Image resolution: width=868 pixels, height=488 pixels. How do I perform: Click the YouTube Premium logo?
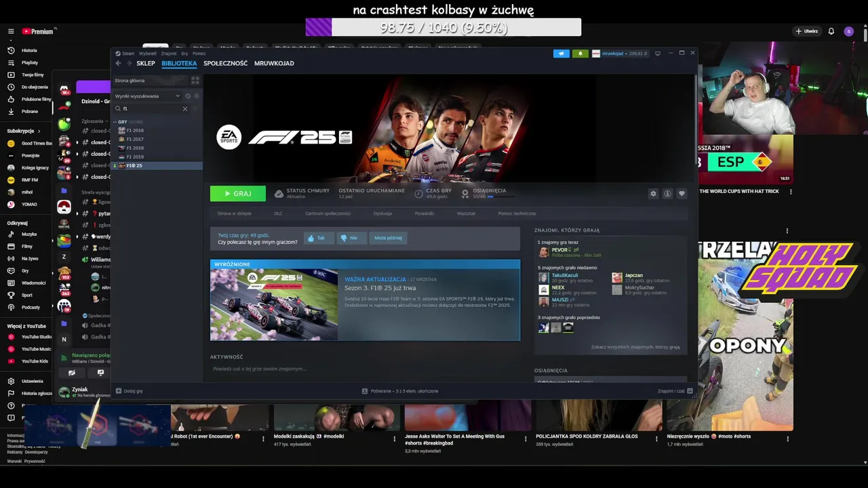coord(38,31)
